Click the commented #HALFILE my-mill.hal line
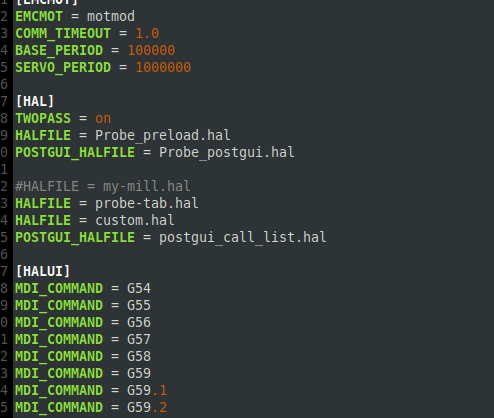 [x=103, y=186]
